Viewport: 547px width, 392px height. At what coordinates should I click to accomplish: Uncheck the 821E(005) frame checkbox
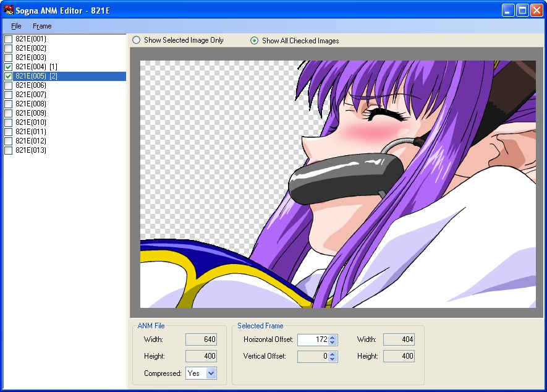(x=9, y=76)
